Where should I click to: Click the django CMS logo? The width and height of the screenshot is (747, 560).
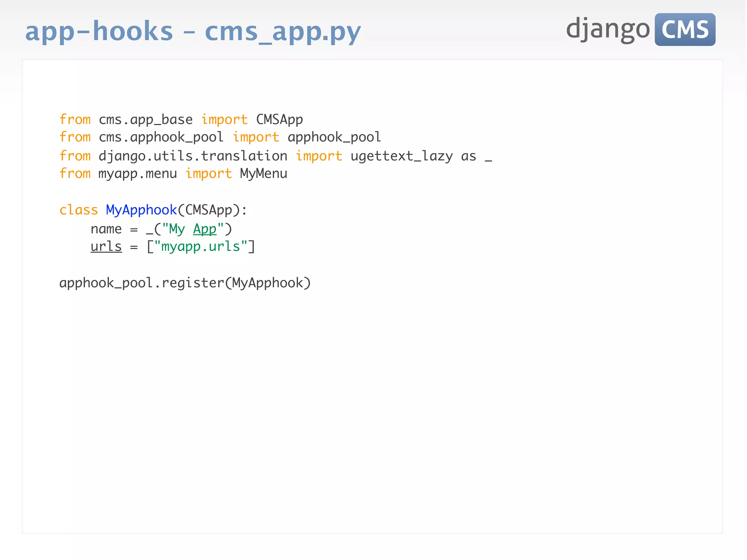[640, 30]
